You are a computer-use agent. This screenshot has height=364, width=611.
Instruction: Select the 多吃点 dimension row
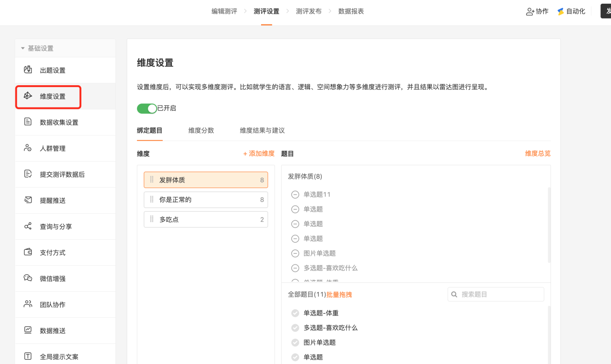206,219
